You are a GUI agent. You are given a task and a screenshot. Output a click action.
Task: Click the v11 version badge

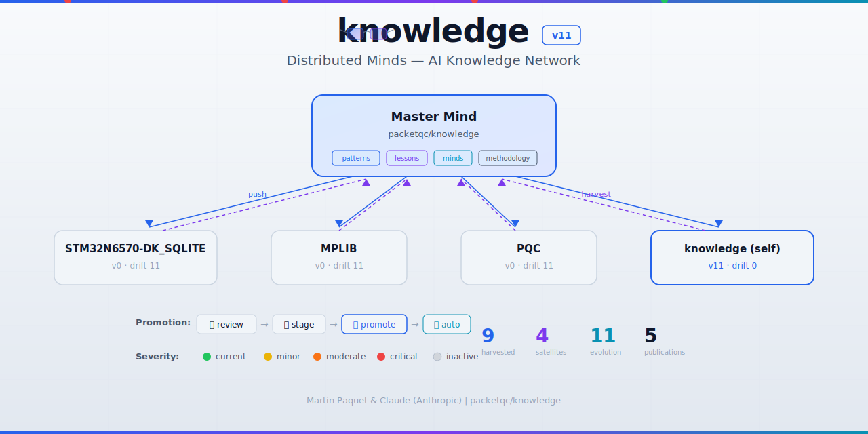click(561, 35)
